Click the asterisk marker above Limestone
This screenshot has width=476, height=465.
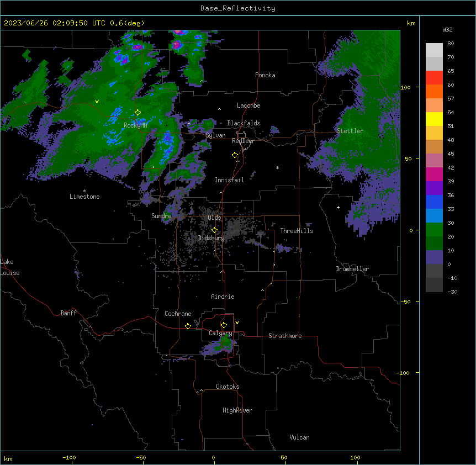84,191
